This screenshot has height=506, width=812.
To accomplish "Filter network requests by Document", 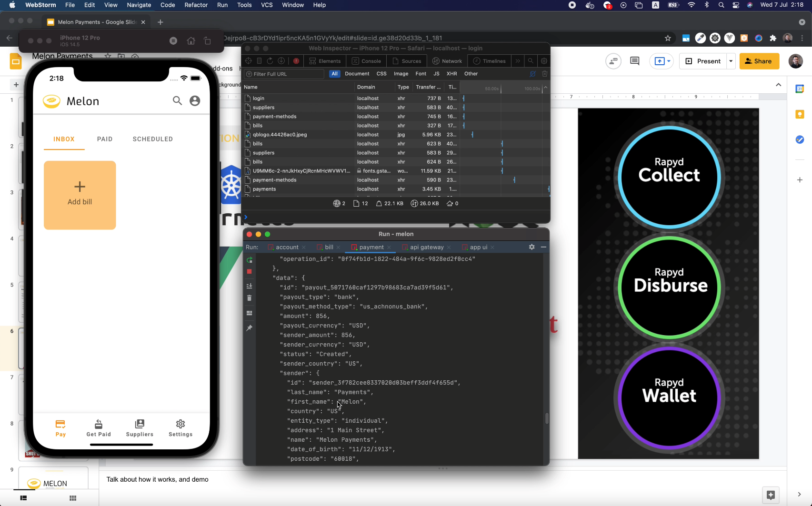I will [357, 74].
